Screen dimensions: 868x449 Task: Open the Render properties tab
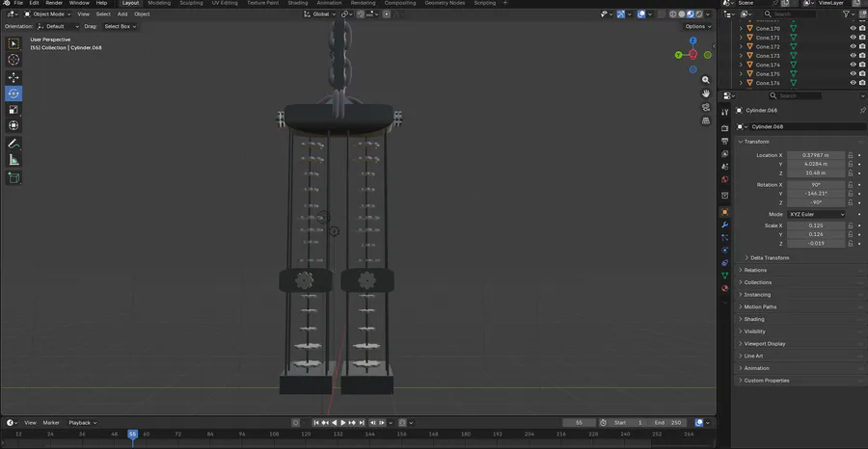coord(725,128)
